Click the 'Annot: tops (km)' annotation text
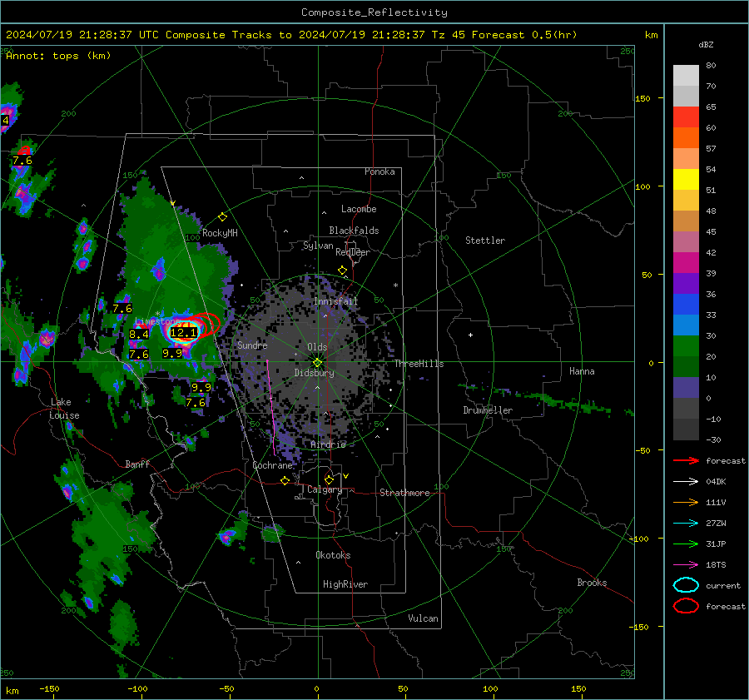The width and height of the screenshot is (749, 700). coord(59,56)
